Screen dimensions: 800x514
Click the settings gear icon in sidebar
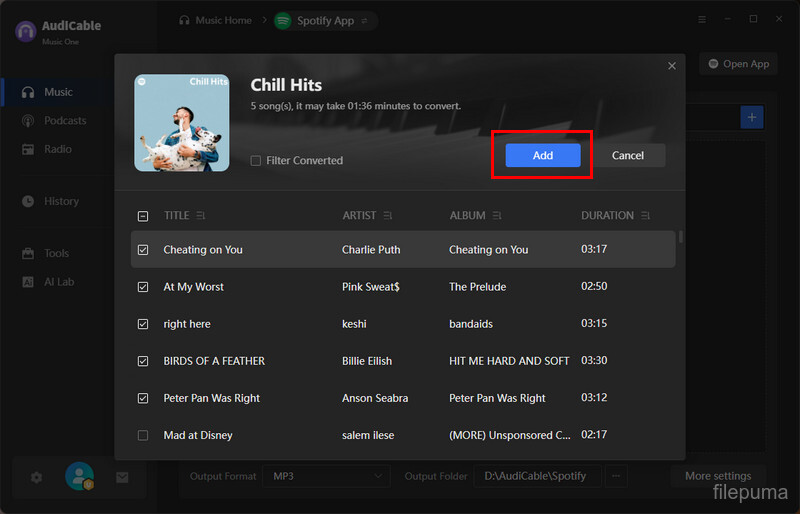pos(36,477)
